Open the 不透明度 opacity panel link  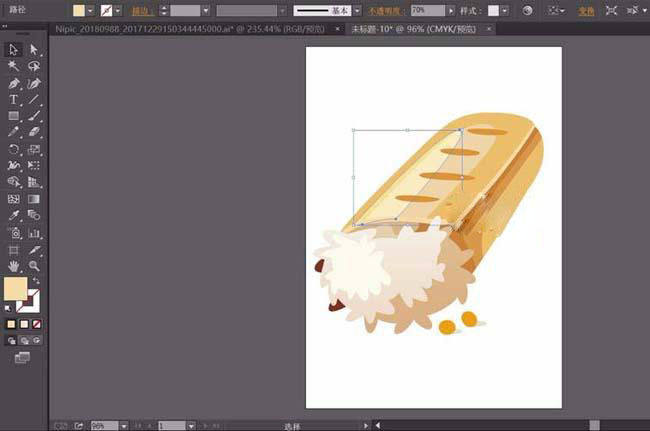tap(384, 11)
